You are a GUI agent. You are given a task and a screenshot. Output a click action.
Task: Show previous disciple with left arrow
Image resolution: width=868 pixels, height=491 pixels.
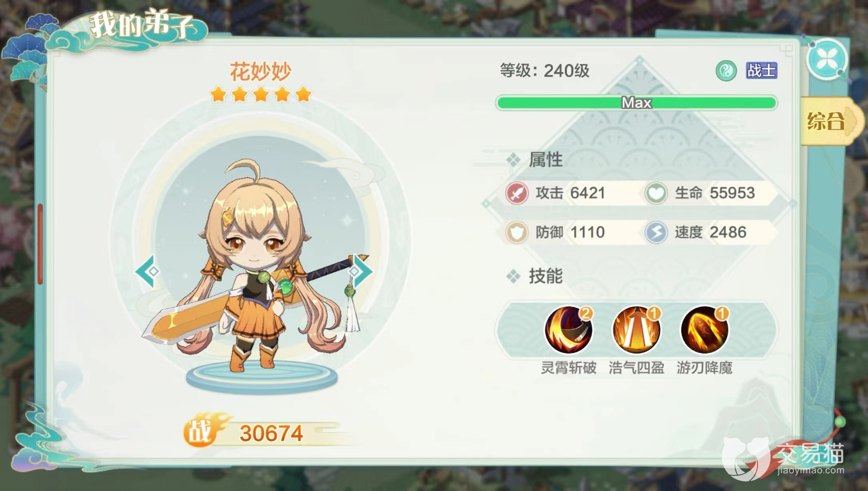tap(148, 271)
